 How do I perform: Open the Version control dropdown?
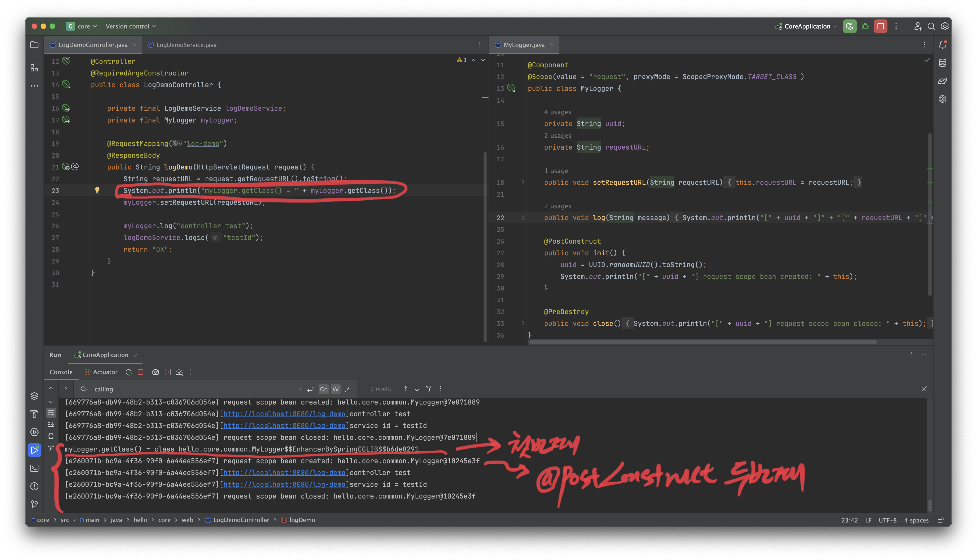tap(131, 26)
